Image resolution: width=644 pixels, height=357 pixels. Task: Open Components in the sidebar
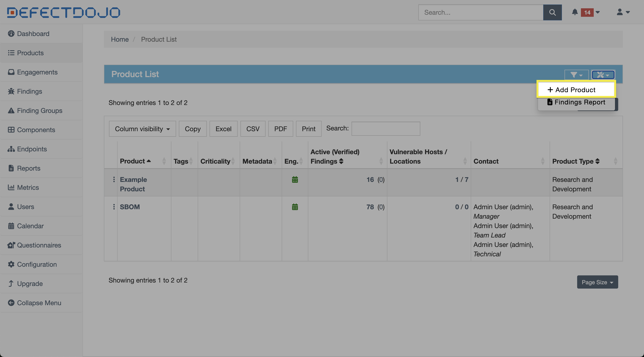(x=41, y=130)
